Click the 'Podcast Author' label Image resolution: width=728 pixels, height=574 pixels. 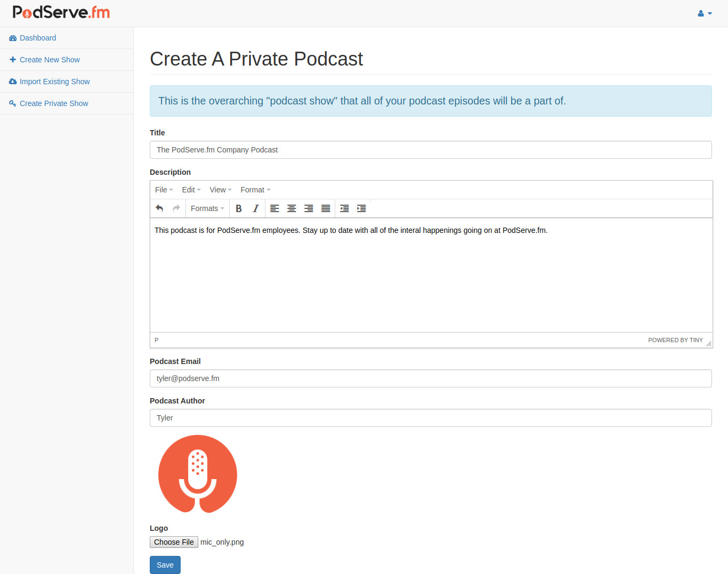click(177, 401)
